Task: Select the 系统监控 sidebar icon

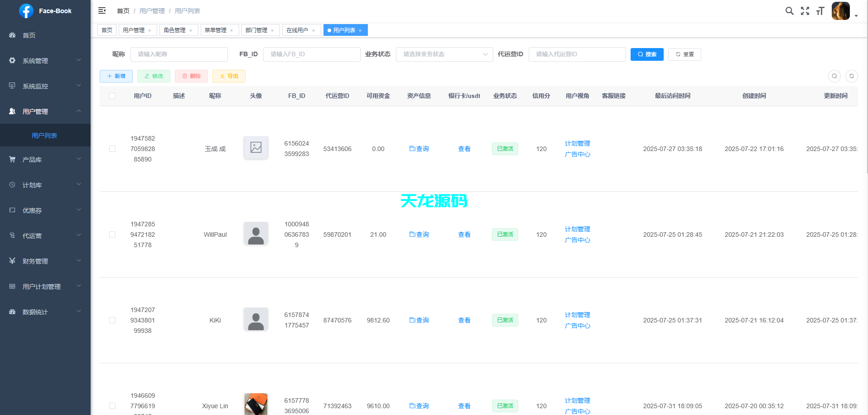Action: 12,85
